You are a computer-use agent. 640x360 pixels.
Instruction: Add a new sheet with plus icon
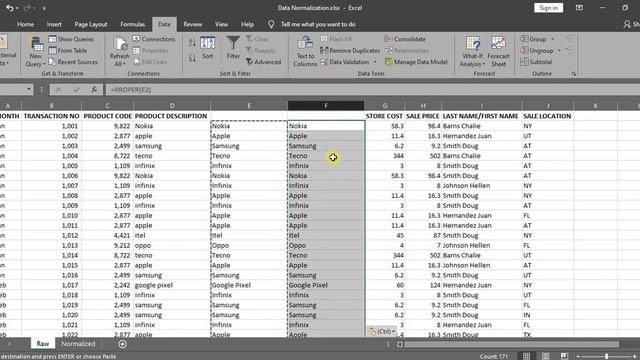pyautogui.click(x=122, y=344)
